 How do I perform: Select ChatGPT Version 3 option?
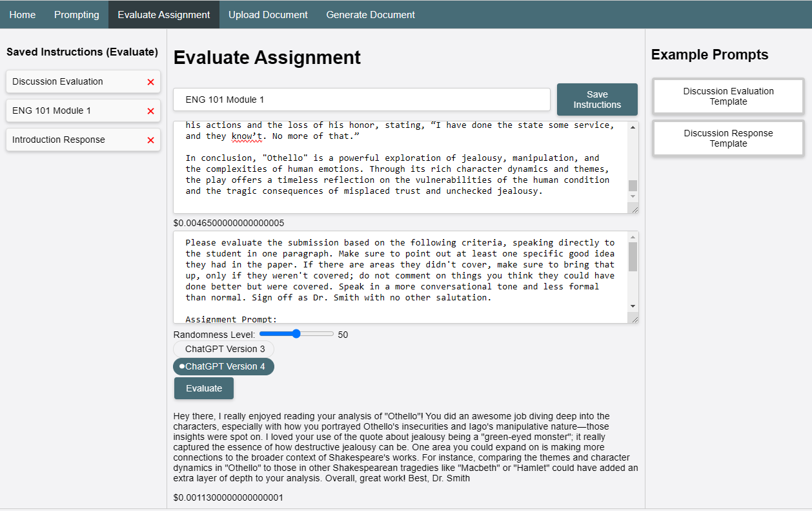(224, 349)
